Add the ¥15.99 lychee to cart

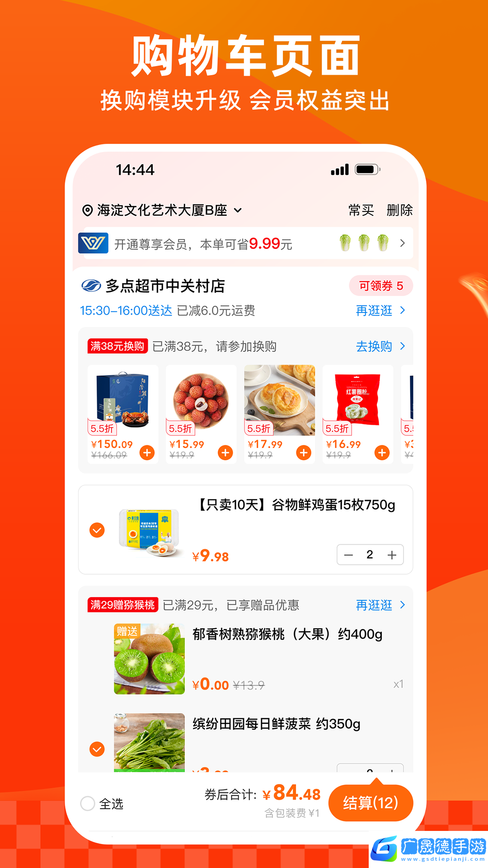point(225,453)
